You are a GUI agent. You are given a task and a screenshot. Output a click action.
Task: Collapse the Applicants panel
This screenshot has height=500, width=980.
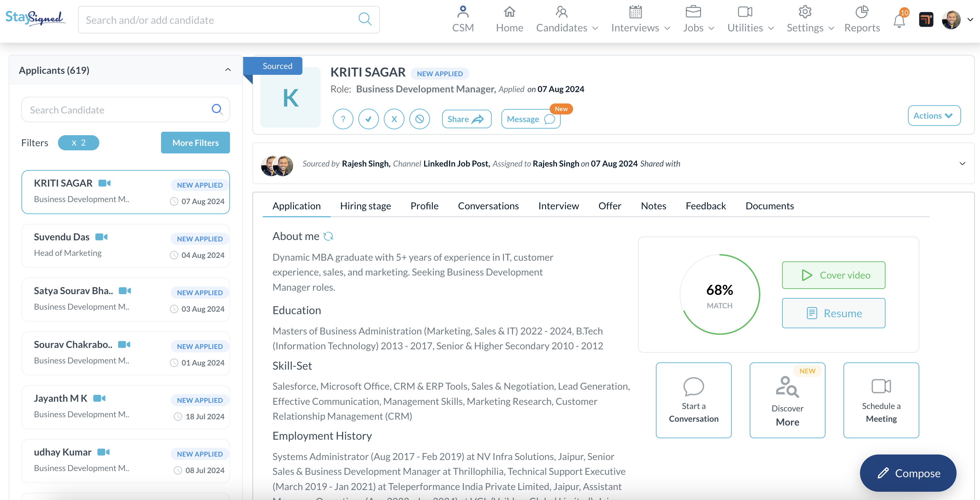tap(228, 70)
